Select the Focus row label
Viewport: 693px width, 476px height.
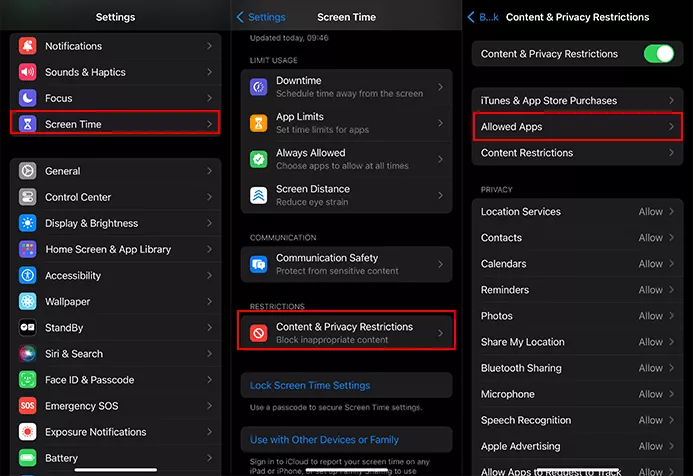click(59, 98)
